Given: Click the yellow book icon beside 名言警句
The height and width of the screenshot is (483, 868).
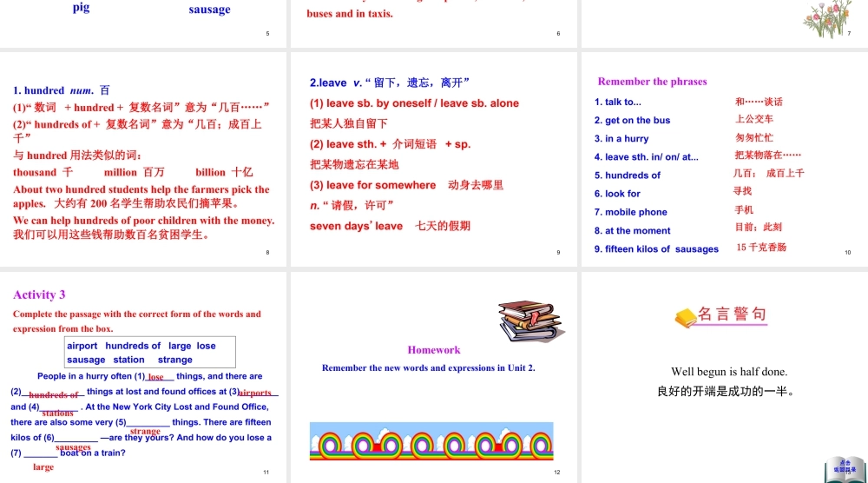Looking at the screenshot, I should [685, 318].
